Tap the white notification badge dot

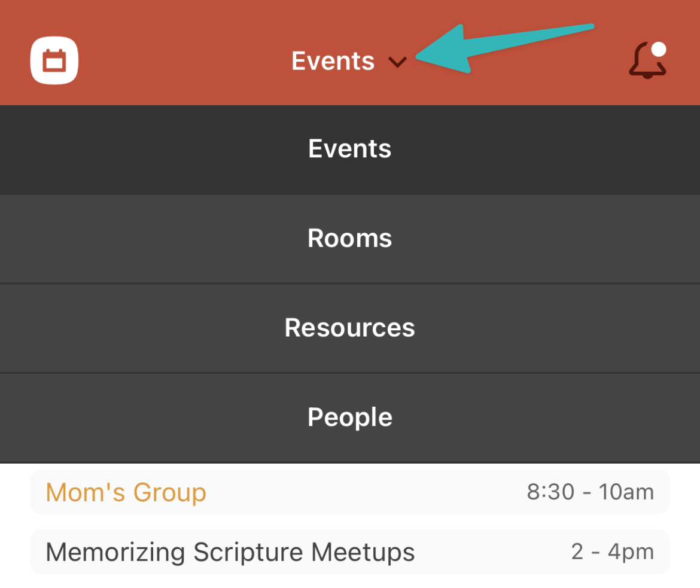659,49
